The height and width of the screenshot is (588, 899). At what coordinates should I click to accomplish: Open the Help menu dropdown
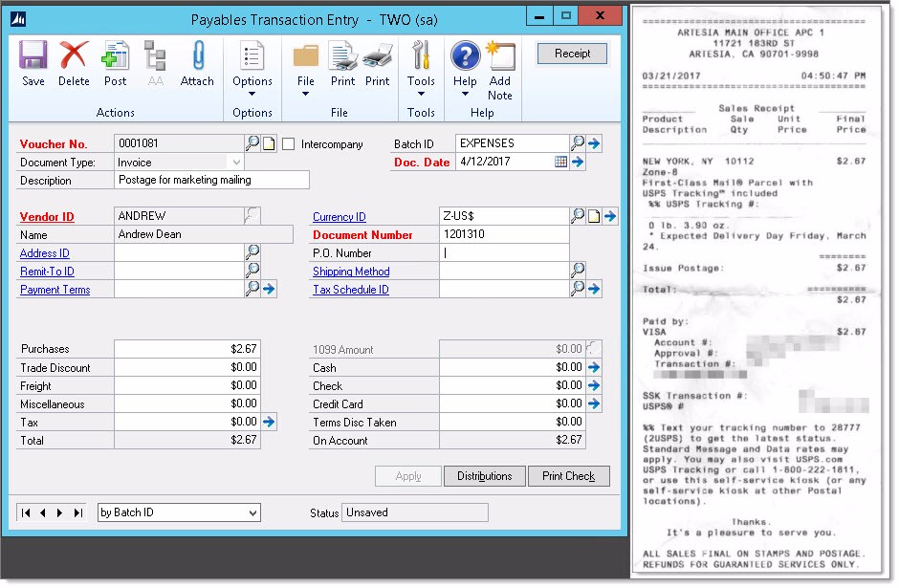tap(465, 95)
